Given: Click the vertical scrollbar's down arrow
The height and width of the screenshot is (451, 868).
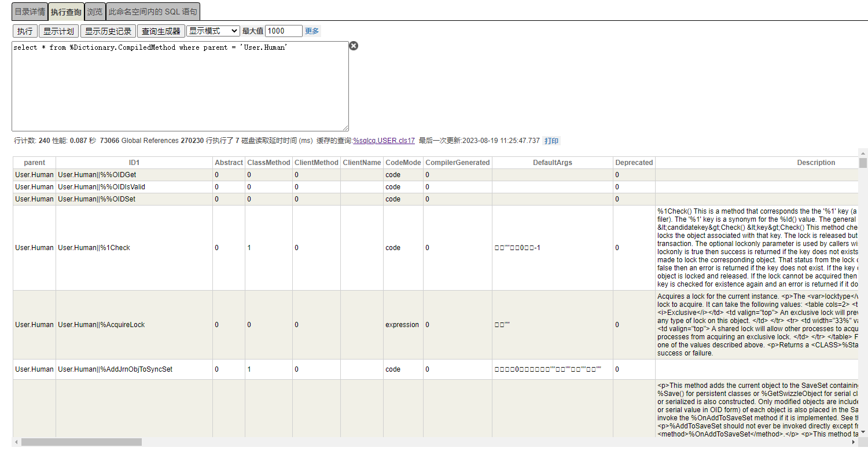Looking at the screenshot, I should (863, 432).
